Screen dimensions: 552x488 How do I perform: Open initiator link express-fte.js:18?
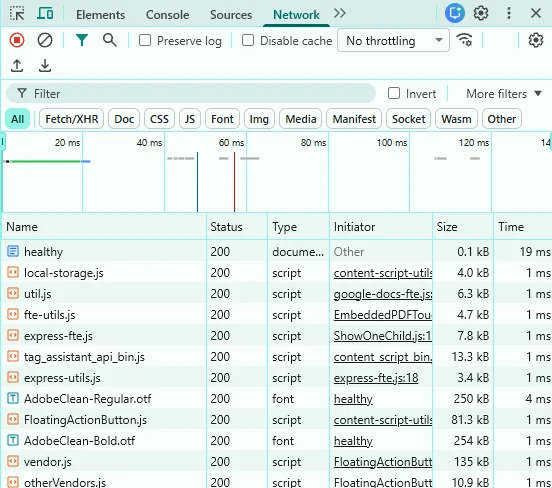tap(376, 378)
